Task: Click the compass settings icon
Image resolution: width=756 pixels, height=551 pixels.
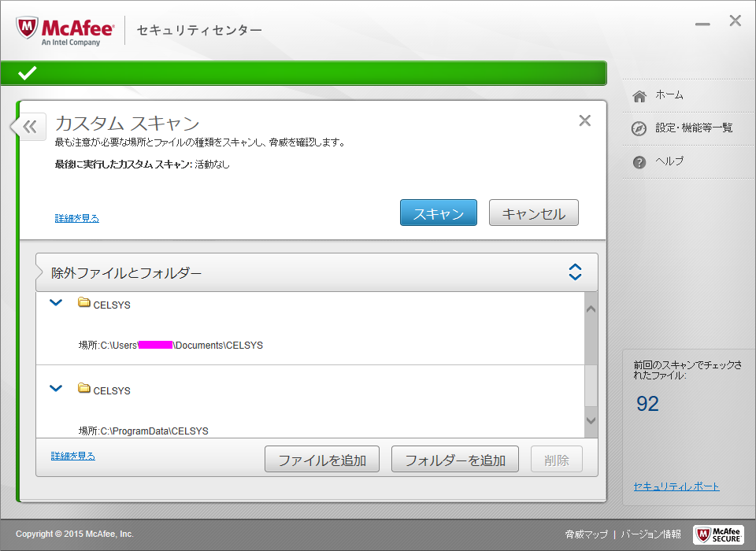Action: tap(639, 128)
